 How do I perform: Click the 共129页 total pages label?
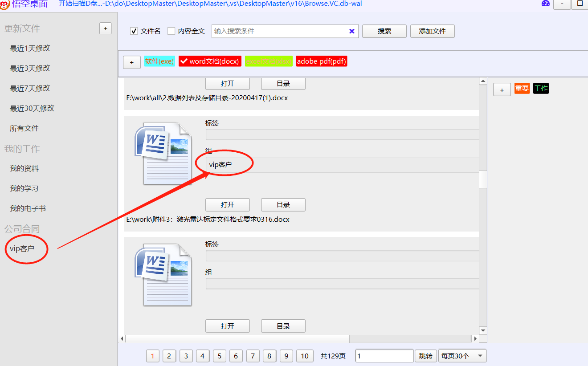[333, 356]
